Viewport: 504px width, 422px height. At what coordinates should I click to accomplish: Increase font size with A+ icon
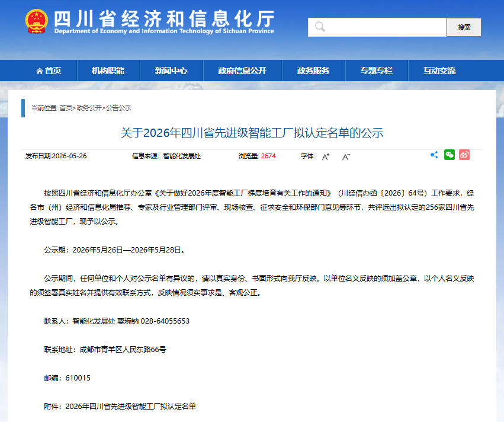click(x=326, y=156)
